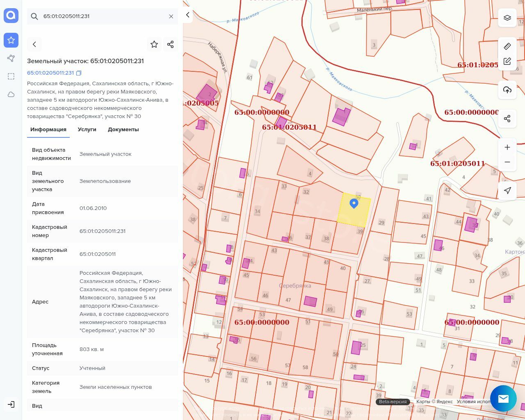The height and width of the screenshot is (420, 525).
Task: Add parcel to favorites with star
Action: [154, 44]
